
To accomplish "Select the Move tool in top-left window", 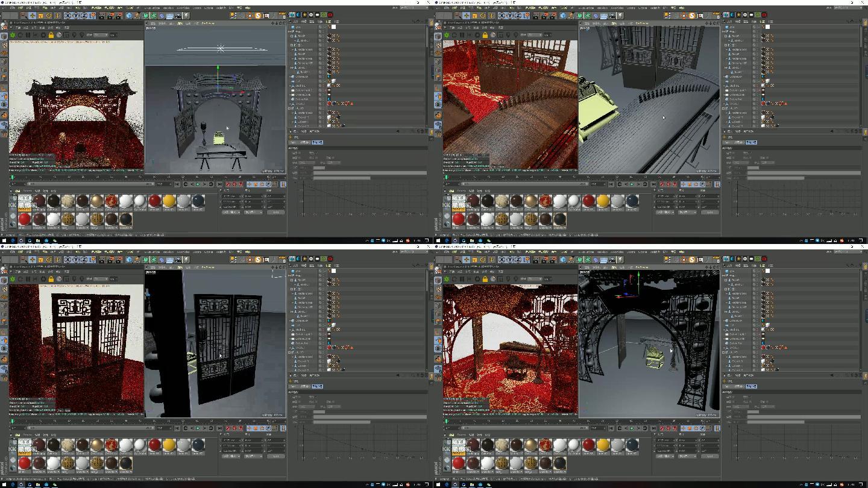I will [33, 15].
